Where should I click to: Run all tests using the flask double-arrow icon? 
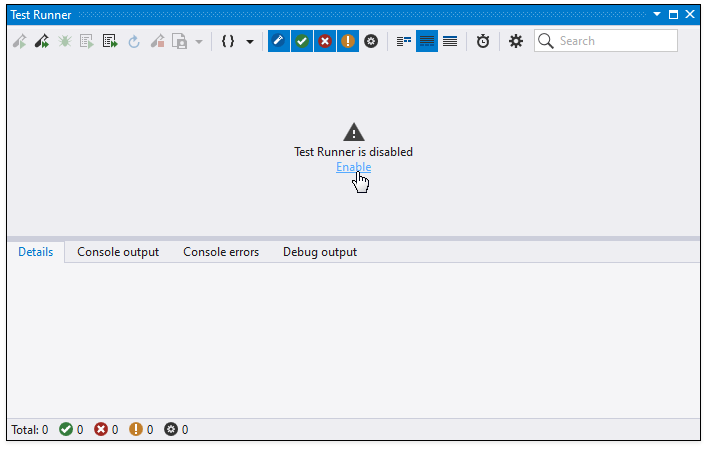click(42, 41)
